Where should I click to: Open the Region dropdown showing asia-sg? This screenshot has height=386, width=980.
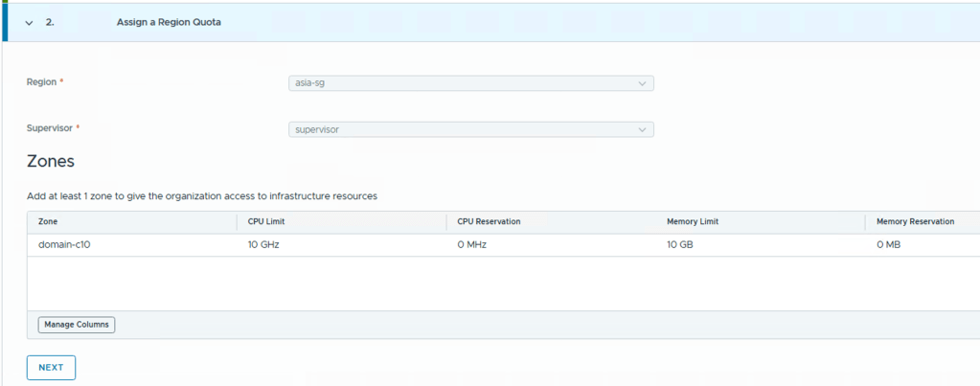tap(470, 83)
